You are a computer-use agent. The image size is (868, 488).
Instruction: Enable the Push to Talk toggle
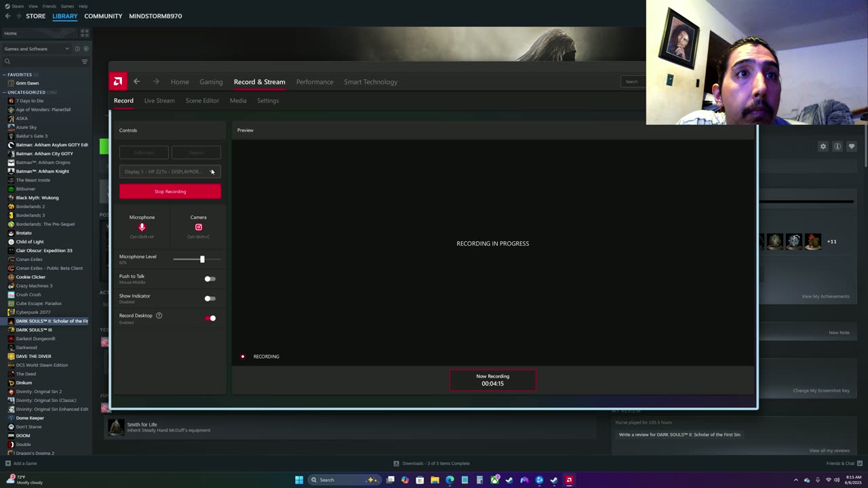[210, 279]
